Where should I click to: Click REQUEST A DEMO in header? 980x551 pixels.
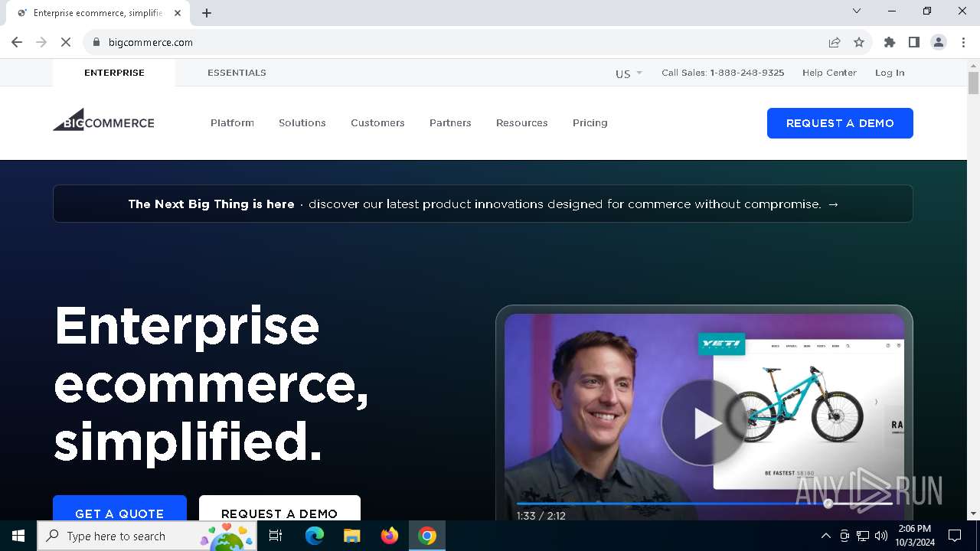[840, 123]
